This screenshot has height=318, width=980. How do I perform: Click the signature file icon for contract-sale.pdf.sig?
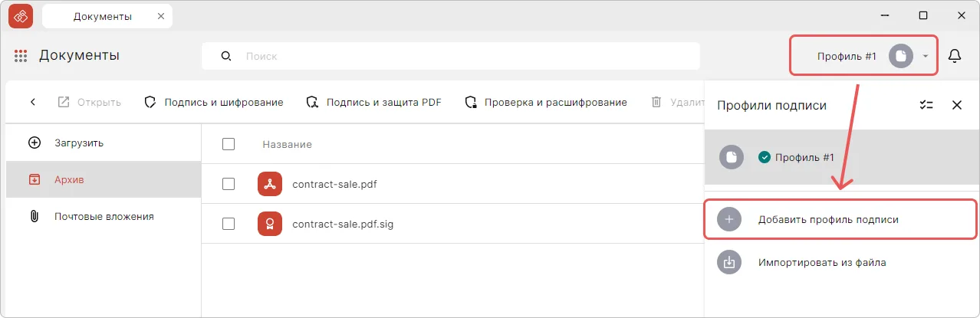click(270, 224)
